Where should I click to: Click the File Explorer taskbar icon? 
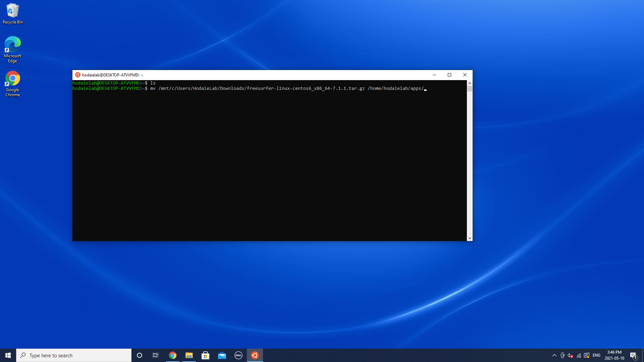189,355
